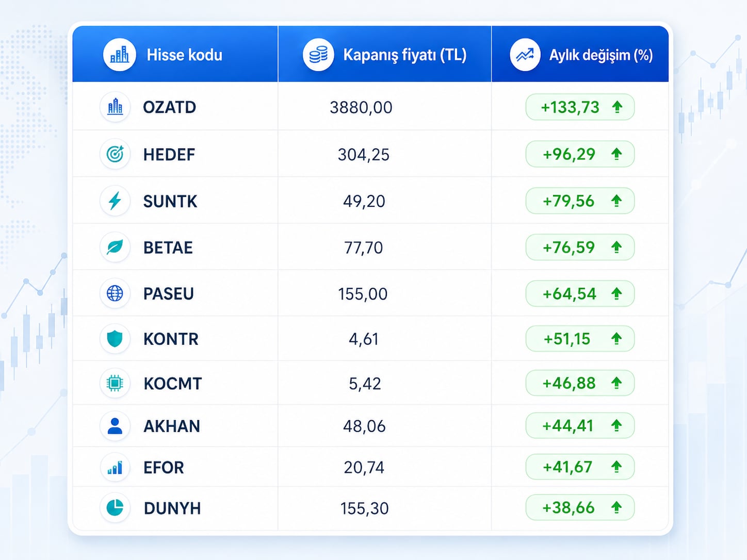Click the coin stack icon in header
Viewport: 747px width, 560px height.
318,55
